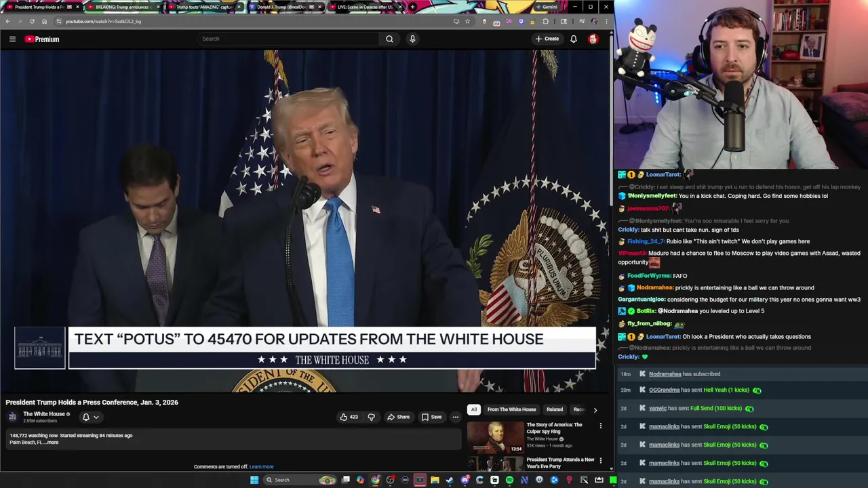
Task: Click the browser back arrow
Action: (x=7, y=21)
